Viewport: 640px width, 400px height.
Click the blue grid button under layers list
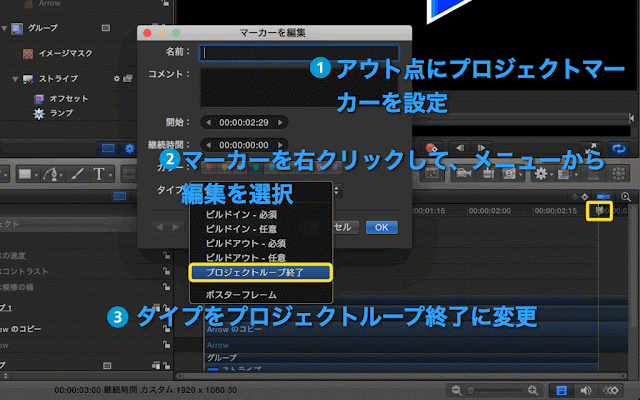point(108,149)
